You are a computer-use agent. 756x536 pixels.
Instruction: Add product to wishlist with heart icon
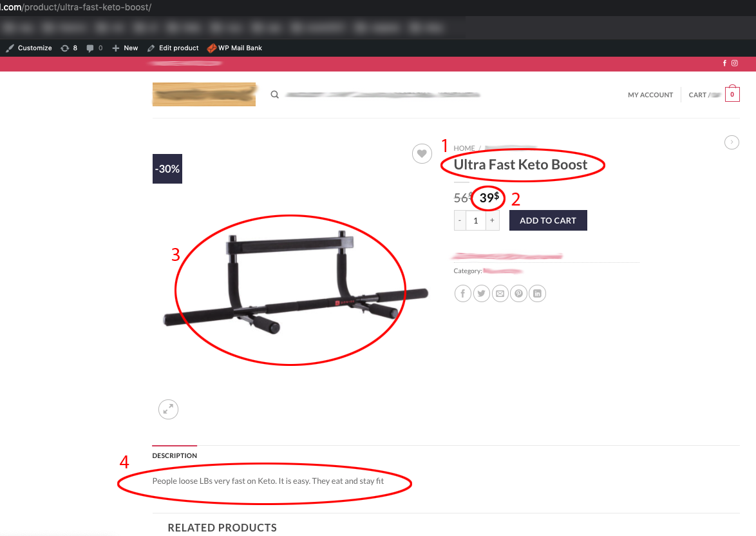422,154
